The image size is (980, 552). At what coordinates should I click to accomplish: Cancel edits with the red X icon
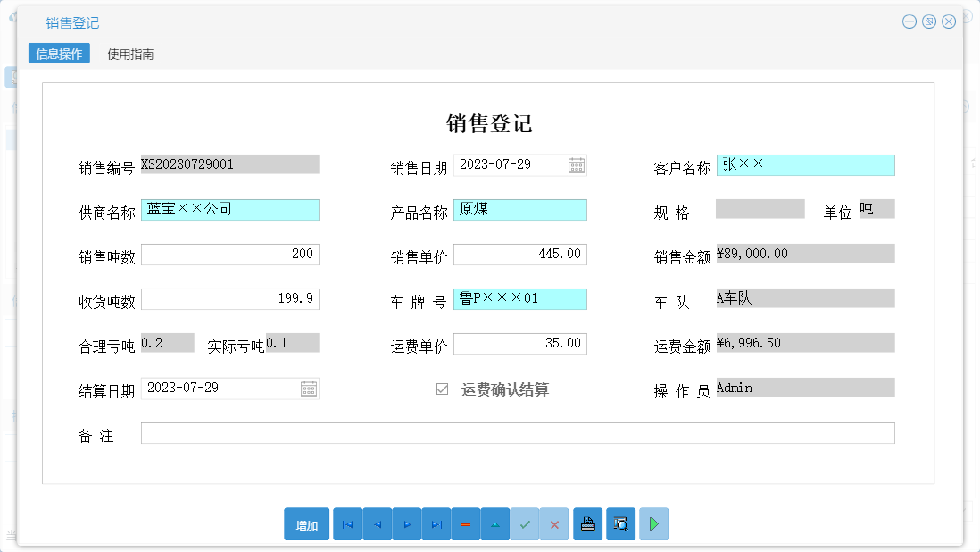click(553, 524)
